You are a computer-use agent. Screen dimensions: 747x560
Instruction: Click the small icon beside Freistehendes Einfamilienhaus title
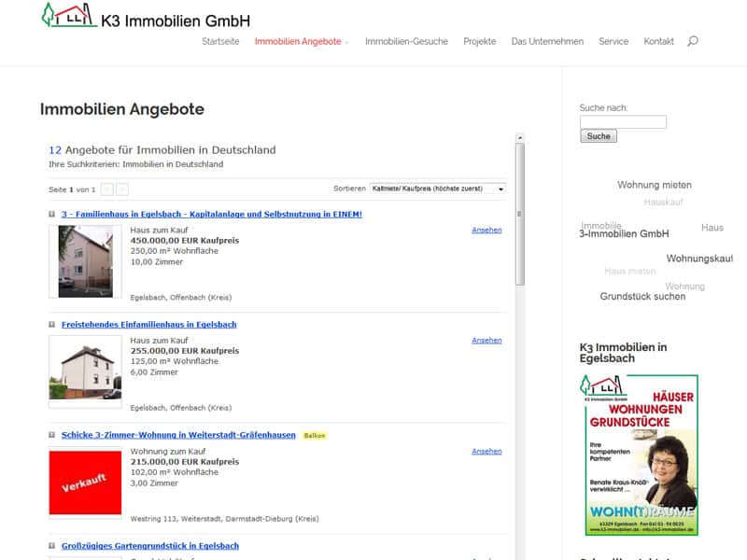pyautogui.click(x=52, y=325)
